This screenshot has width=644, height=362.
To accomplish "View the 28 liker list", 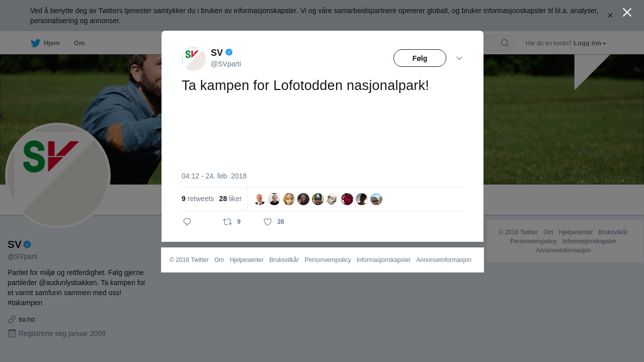I will tap(230, 199).
